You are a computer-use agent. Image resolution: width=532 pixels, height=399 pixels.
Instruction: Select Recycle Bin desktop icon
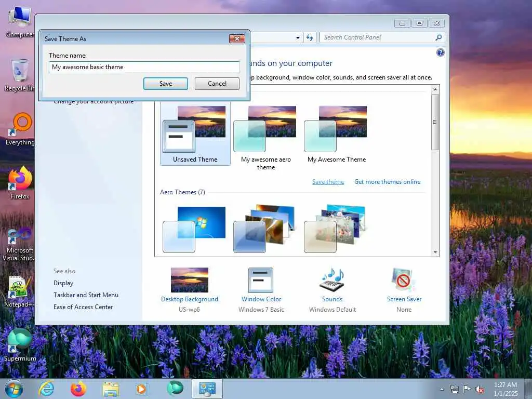(19, 75)
